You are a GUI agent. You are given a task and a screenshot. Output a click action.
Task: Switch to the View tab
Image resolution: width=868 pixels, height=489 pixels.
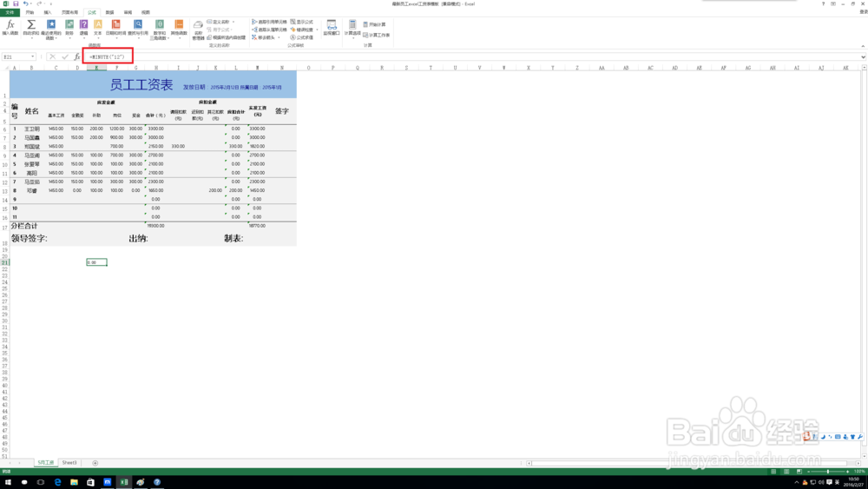click(145, 12)
